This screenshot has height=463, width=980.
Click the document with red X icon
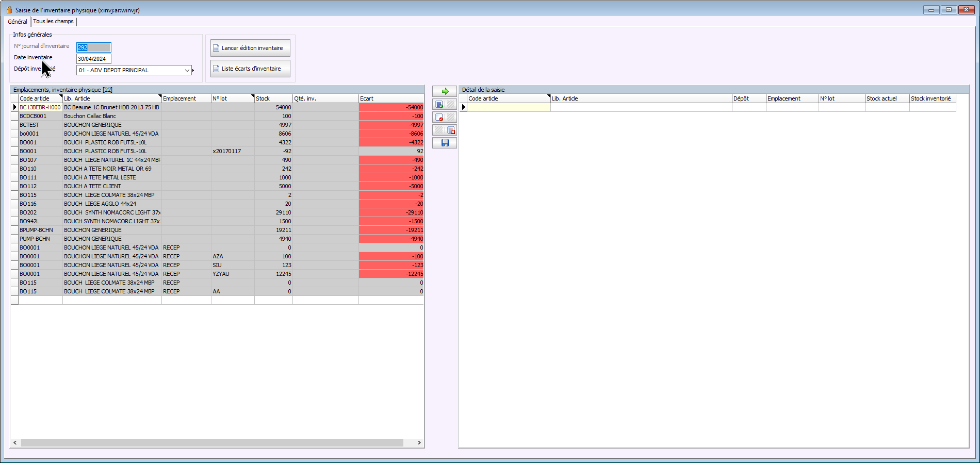click(x=451, y=130)
